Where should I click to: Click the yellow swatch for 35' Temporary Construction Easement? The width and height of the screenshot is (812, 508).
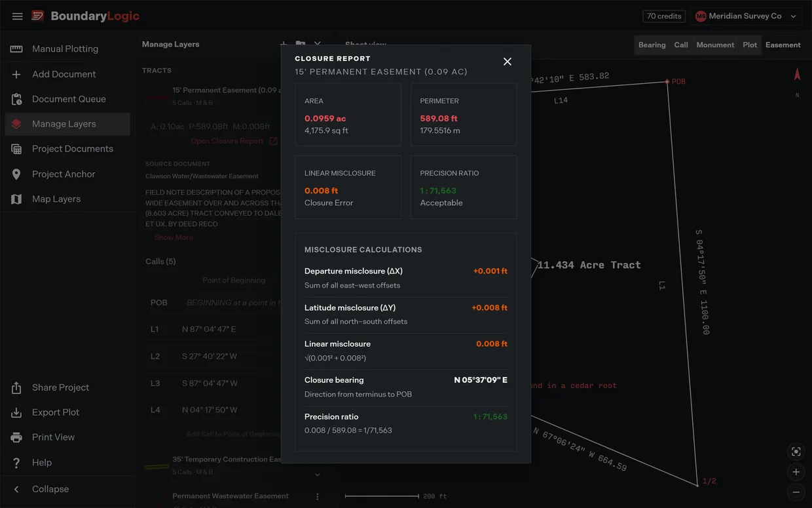pos(157,467)
